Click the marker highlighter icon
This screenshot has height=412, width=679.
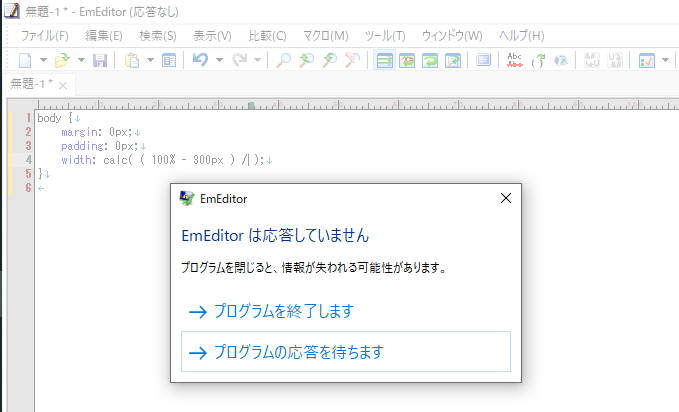561,60
